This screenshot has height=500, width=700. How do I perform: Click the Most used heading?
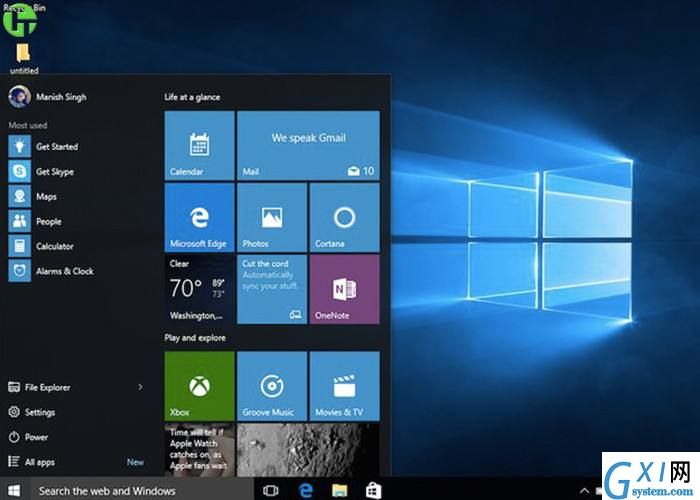pyautogui.click(x=28, y=125)
